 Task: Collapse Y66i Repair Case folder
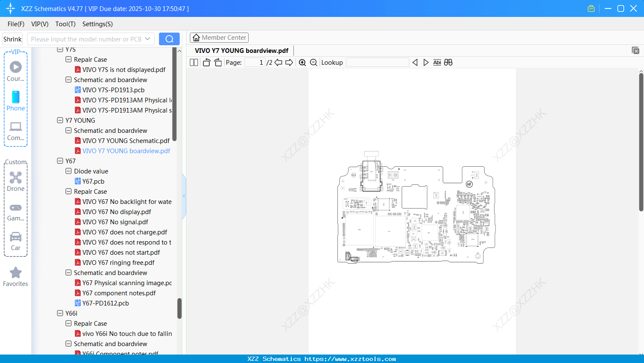click(x=69, y=324)
